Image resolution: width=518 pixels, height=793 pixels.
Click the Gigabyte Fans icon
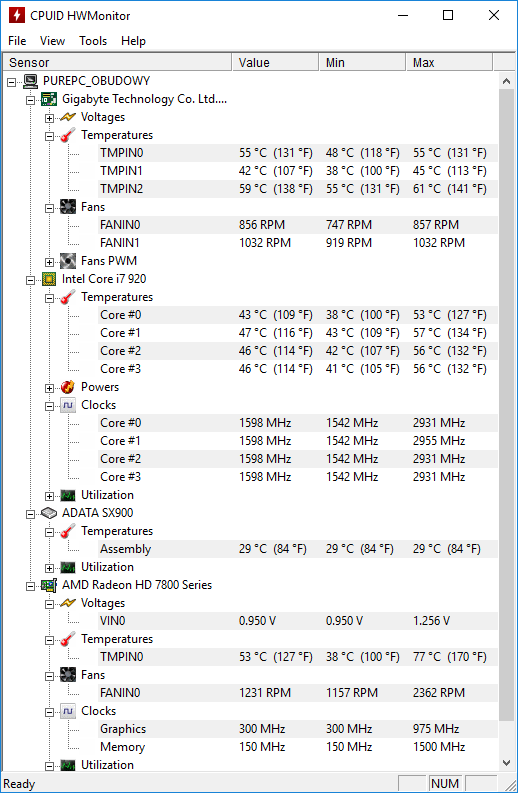point(68,207)
